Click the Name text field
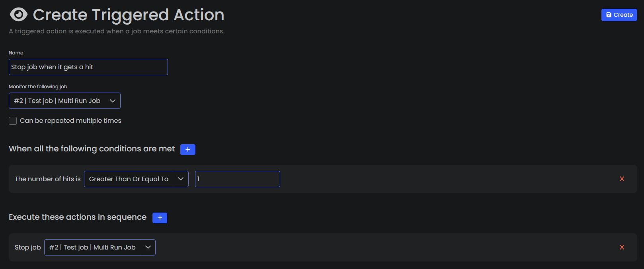Image resolution: width=644 pixels, height=269 pixels. pos(88,67)
